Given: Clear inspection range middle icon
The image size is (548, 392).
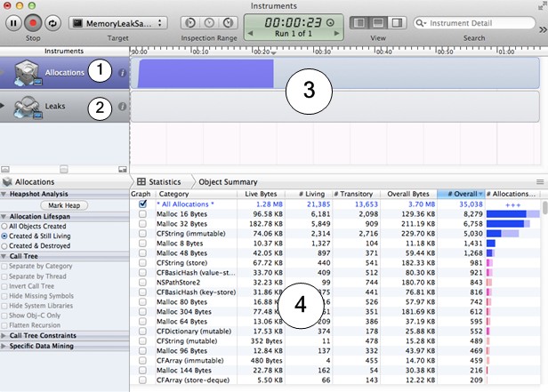Looking at the screenshot, I should 209,23.
